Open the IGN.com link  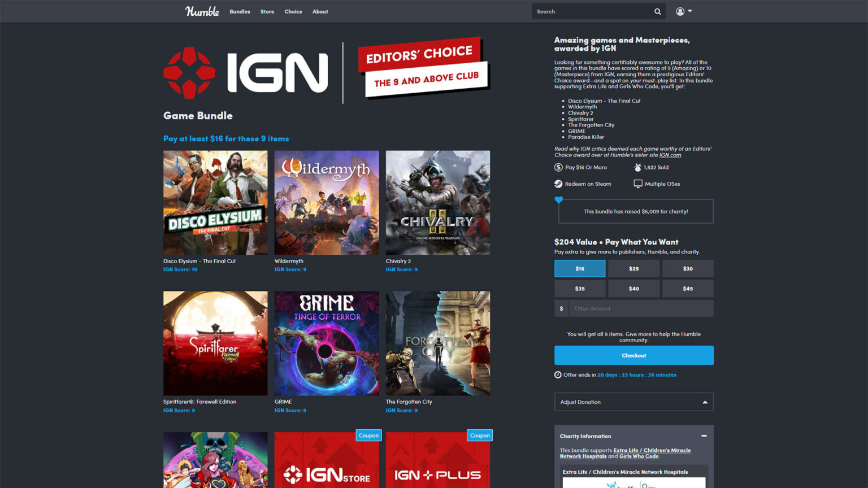click(671, 155)
